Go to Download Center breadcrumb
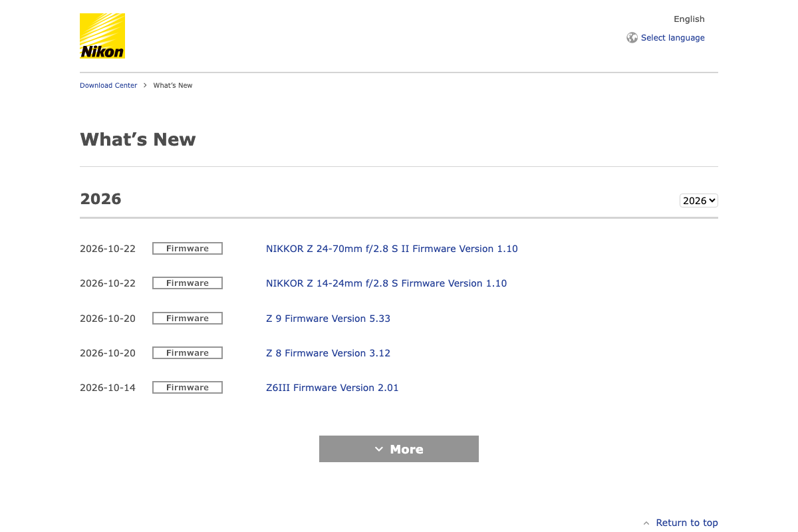 click(x=108, y=85)
